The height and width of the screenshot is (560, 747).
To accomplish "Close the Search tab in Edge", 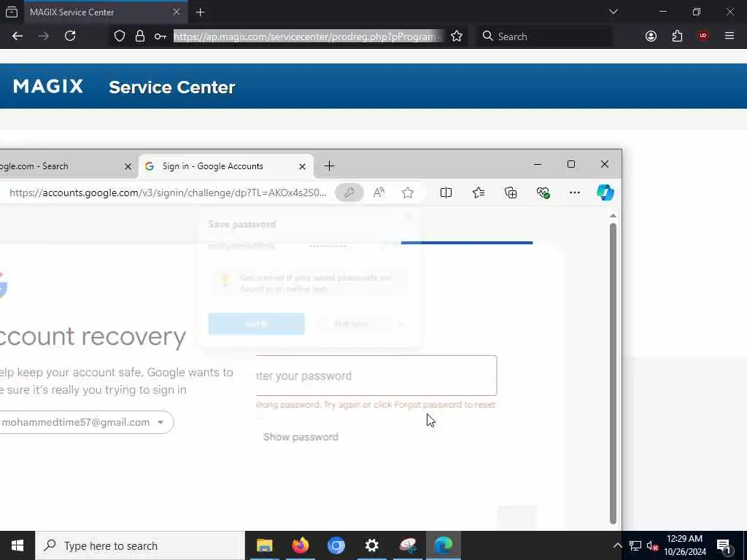I will coord(128,167).
